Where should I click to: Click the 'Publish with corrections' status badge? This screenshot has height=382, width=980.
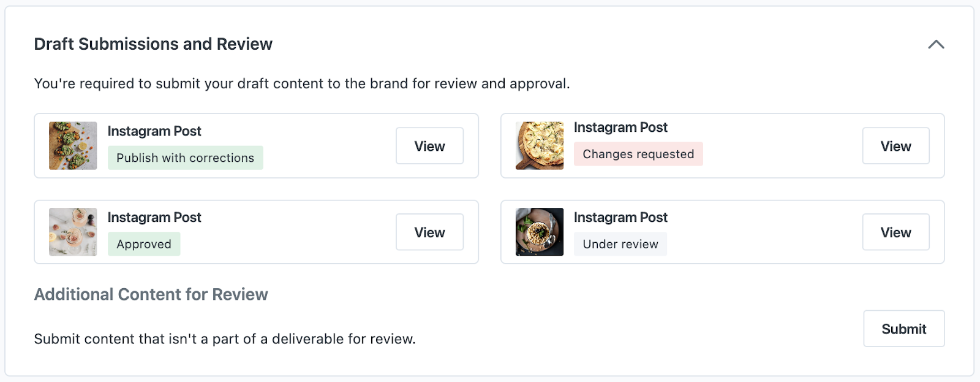[185, 158]
